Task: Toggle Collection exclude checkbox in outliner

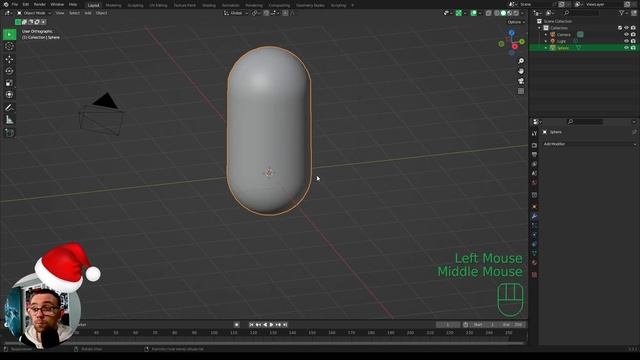Action: [x=620, y=28]
